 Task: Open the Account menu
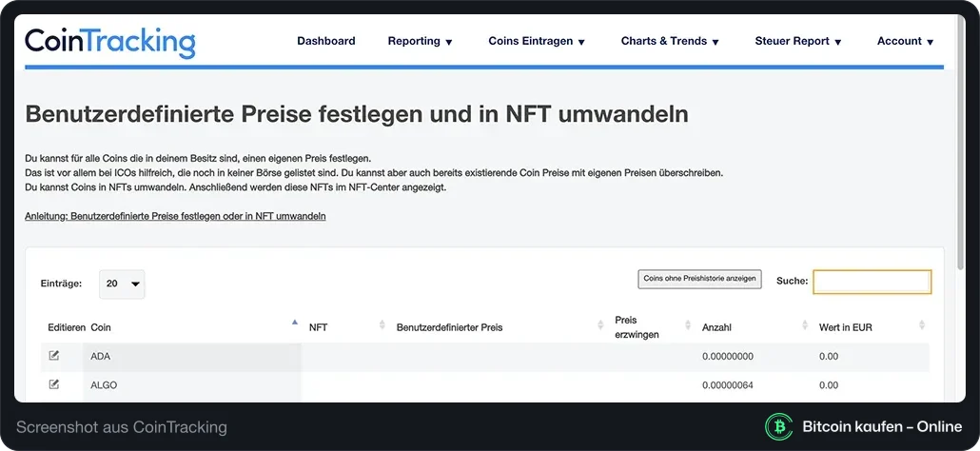click(x=905, y=41)
